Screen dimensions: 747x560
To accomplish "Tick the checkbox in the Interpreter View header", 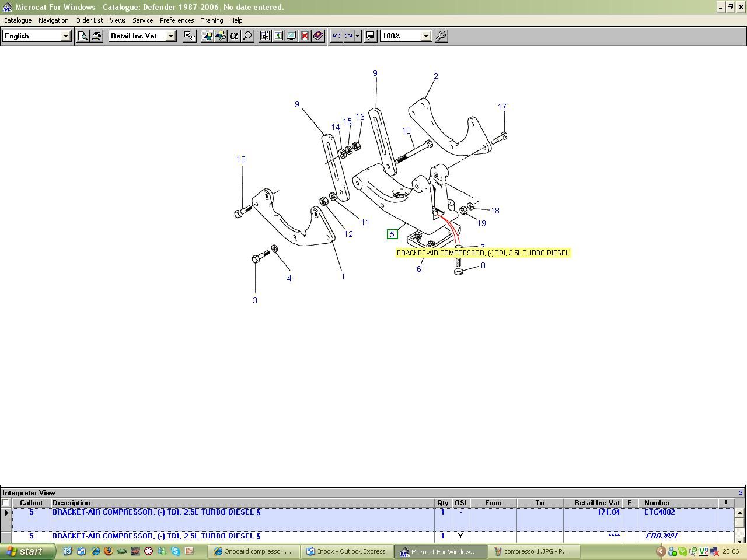I will (x=6, y=503).
